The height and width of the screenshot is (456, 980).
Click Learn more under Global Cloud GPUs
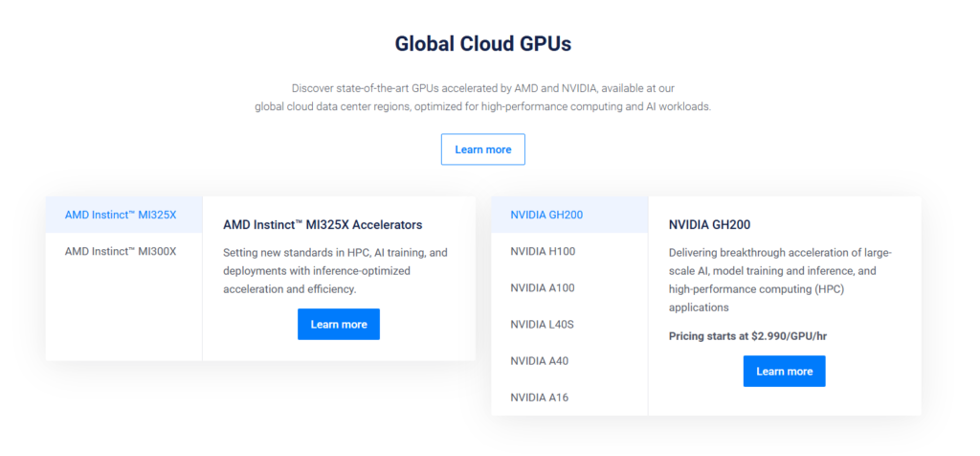point(483,149)
